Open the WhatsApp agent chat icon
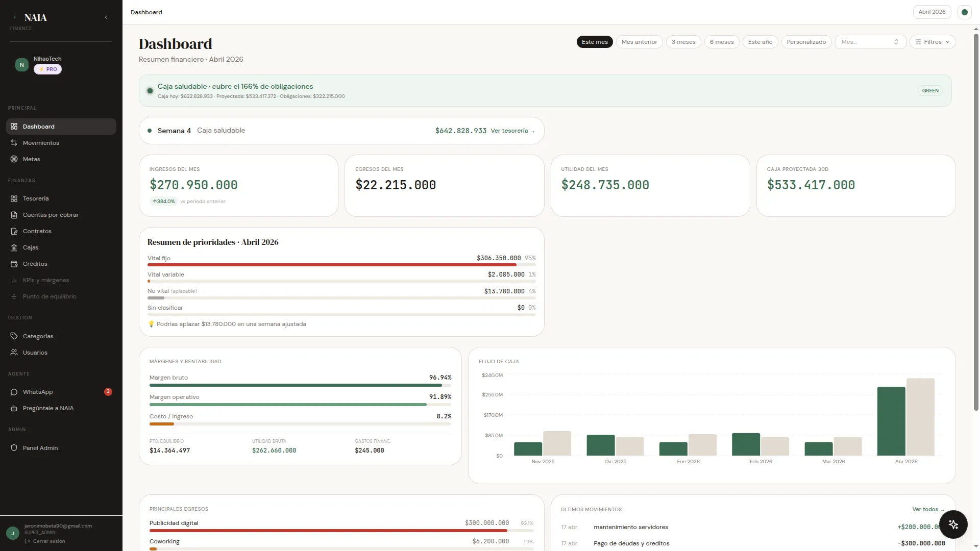 click(14, 392)
